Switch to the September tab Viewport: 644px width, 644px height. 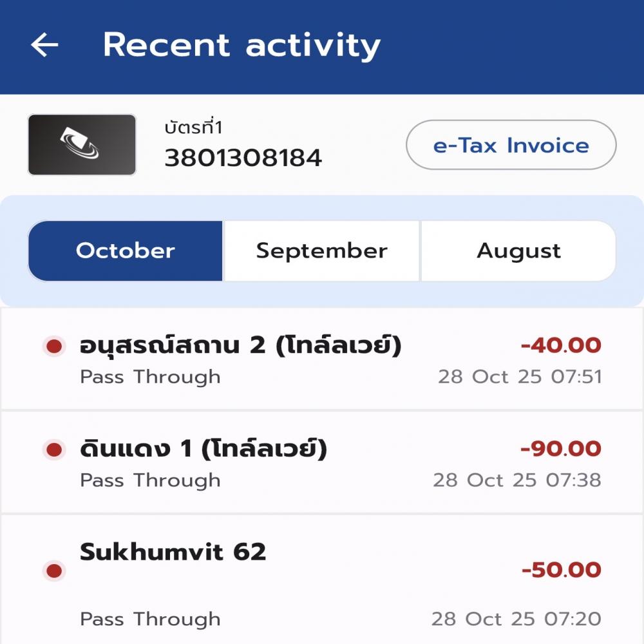[321, 251]
